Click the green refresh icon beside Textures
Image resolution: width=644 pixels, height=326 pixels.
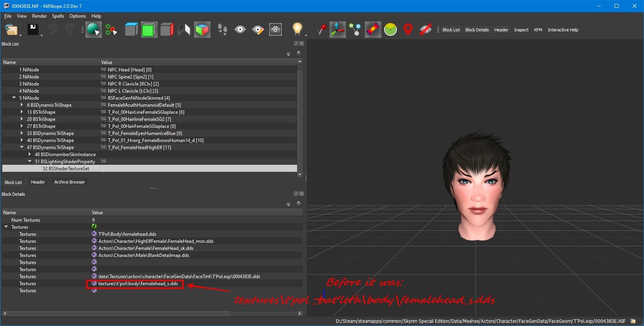[94, 226]
